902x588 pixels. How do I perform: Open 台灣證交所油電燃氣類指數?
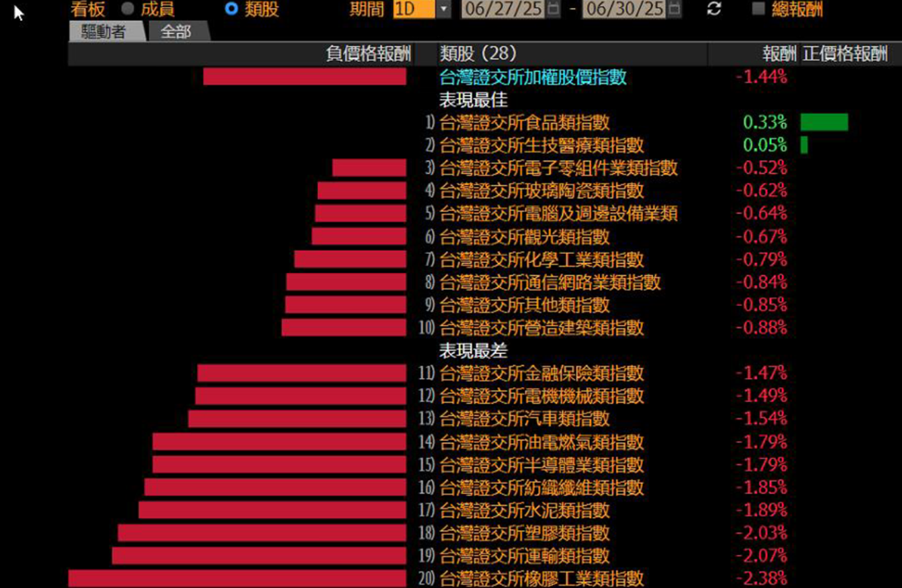[541, 442]
